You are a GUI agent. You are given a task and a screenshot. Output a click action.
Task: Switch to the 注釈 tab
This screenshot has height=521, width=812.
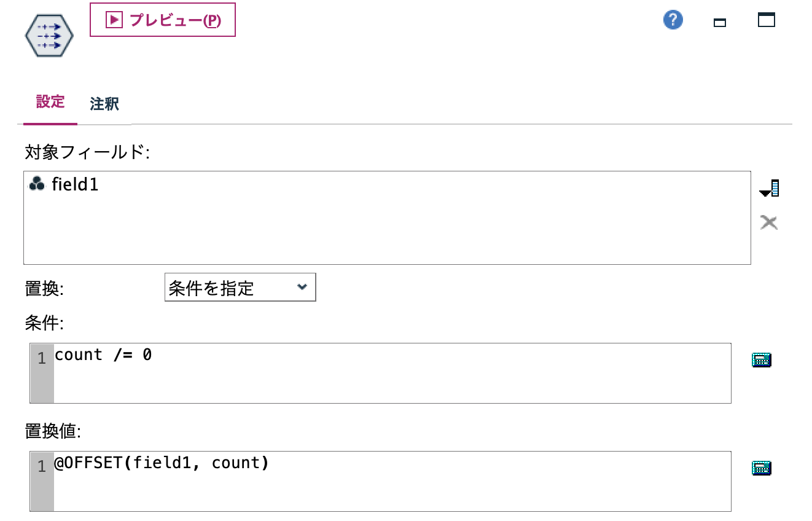(x=103, y=102)
